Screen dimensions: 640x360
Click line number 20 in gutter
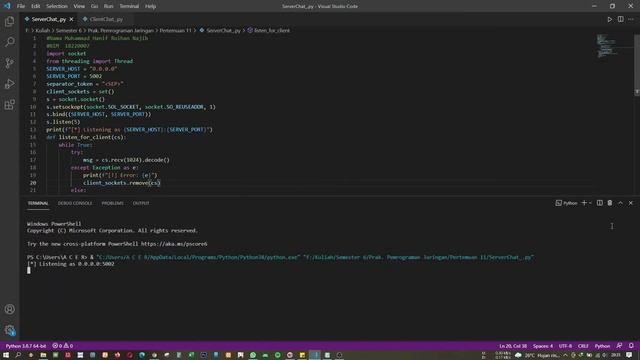33,183
